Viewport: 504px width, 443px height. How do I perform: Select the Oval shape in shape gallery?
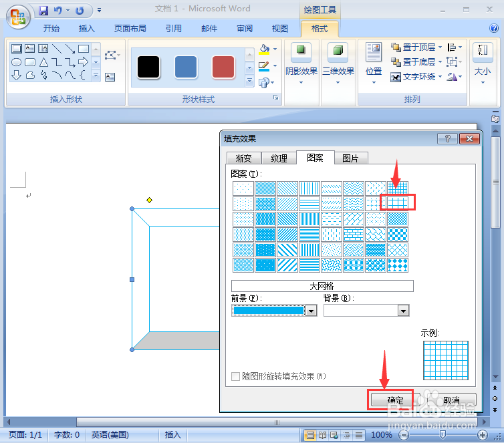pyautogui.click(x=17, y=62)
